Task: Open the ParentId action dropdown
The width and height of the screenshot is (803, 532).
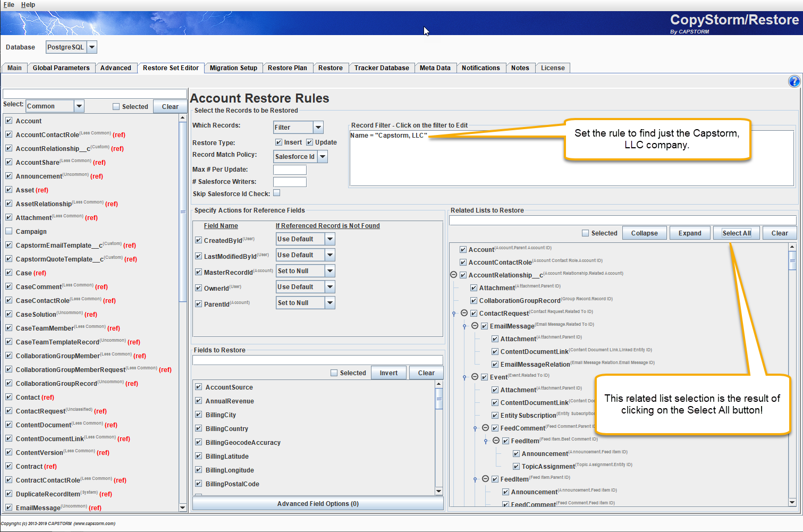Action: pos(330,303)
